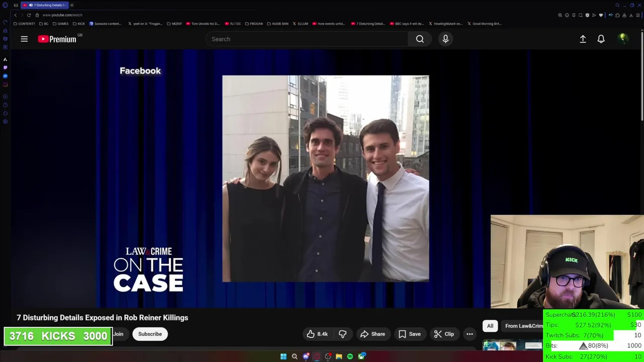Screen dimensions: 644x362
Task: Open the KICK bookmarks folder
Action: coord(78,24)
